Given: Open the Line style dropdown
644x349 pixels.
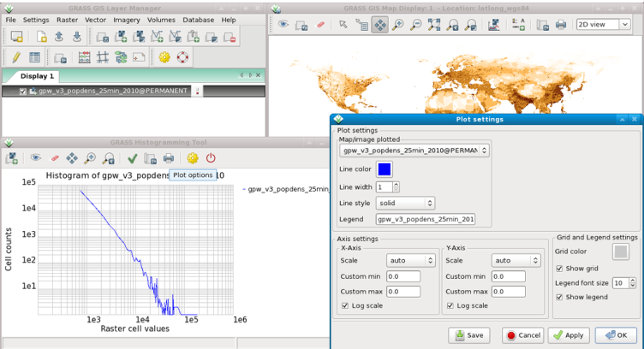Looking at the screenshot, I should tap(405, 204).
